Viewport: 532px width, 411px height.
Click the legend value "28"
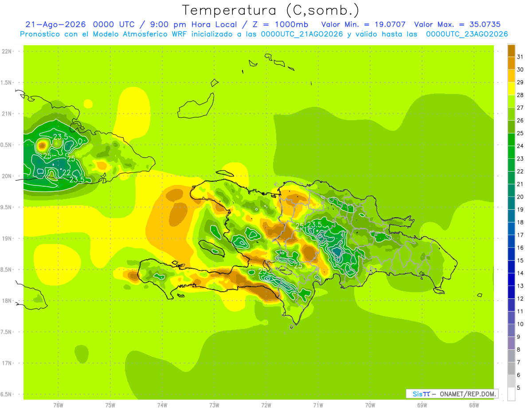520,95
